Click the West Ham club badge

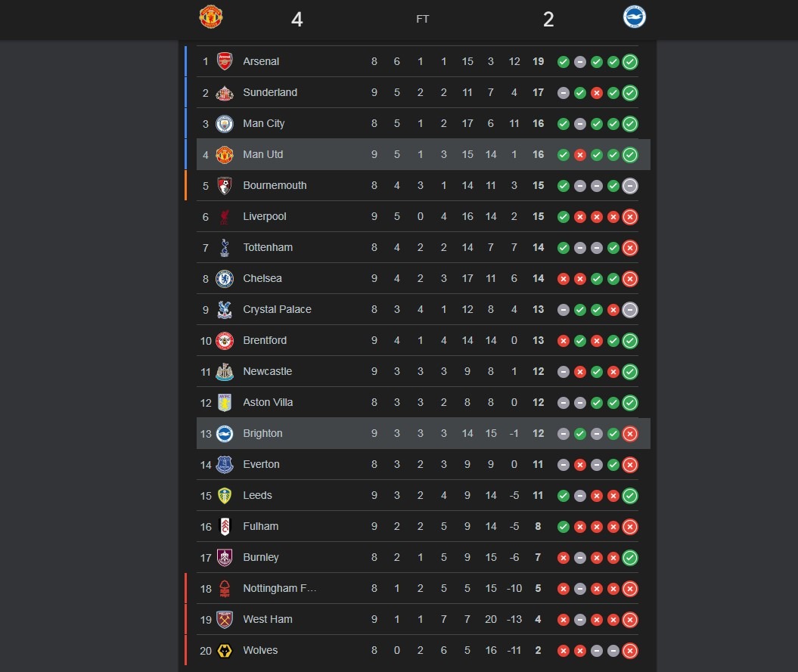tap(225, 619)
